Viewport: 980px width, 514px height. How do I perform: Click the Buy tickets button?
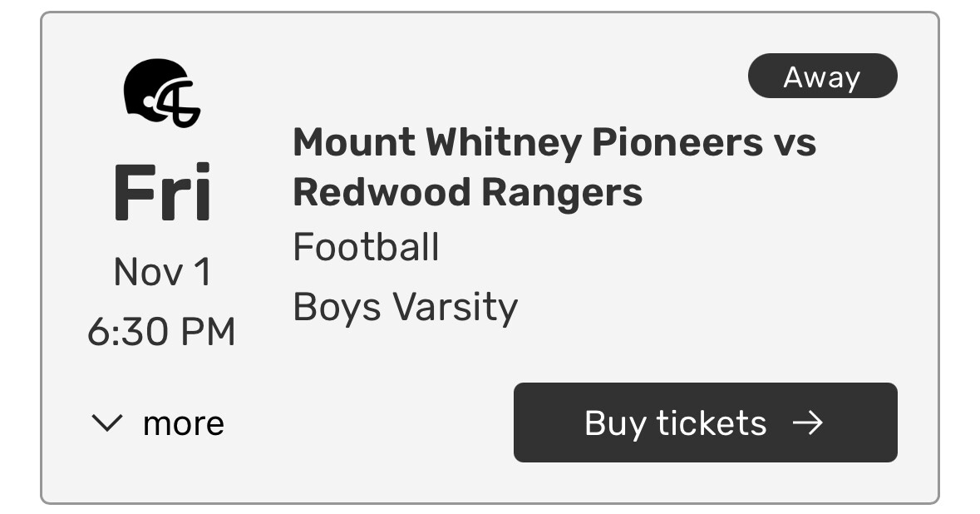pos(705,423)
